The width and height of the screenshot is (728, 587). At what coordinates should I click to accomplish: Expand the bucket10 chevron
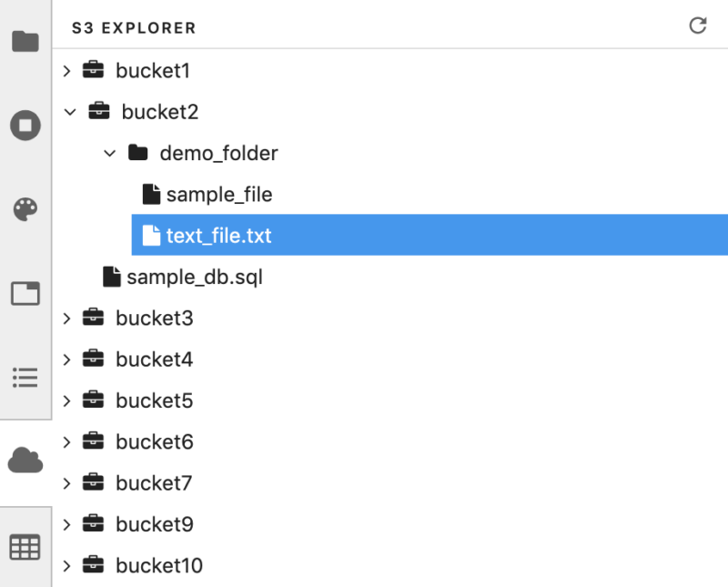coord(66,566)
